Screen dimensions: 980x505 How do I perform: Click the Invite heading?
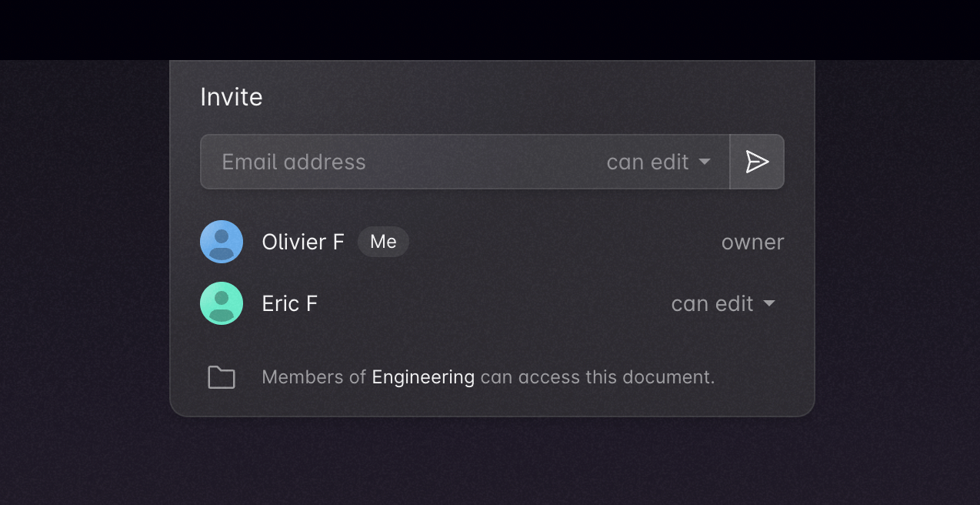pos(232,97)
